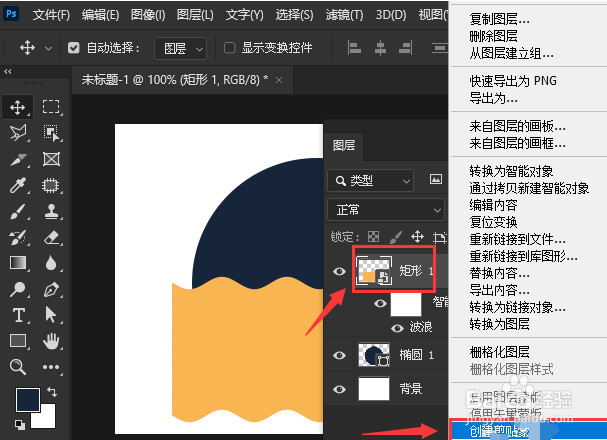Select the Hand tool
Screen dimensions: 607x440
coord(51,341)
